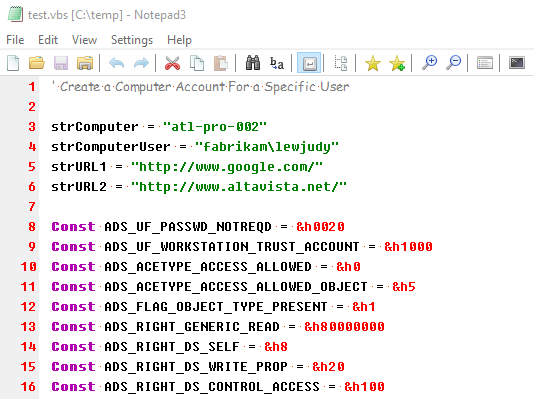The height and width of the screenshot is (399, 534).
Task: Open favorites with the yellow star icon
Action: [373, 63]
